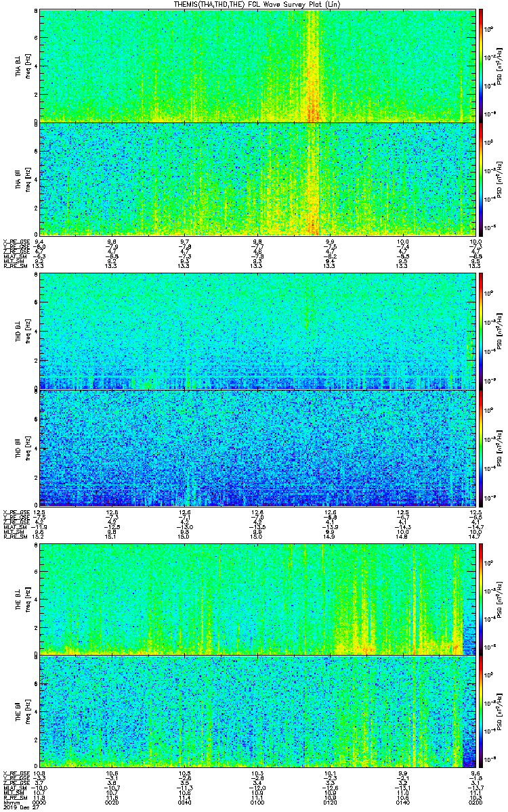This screenshot has width=508, height=812.
Task: Click the THEMIS FGL Wave Survey Plot title
Action: pyautogui.click(x=257, y=4)
